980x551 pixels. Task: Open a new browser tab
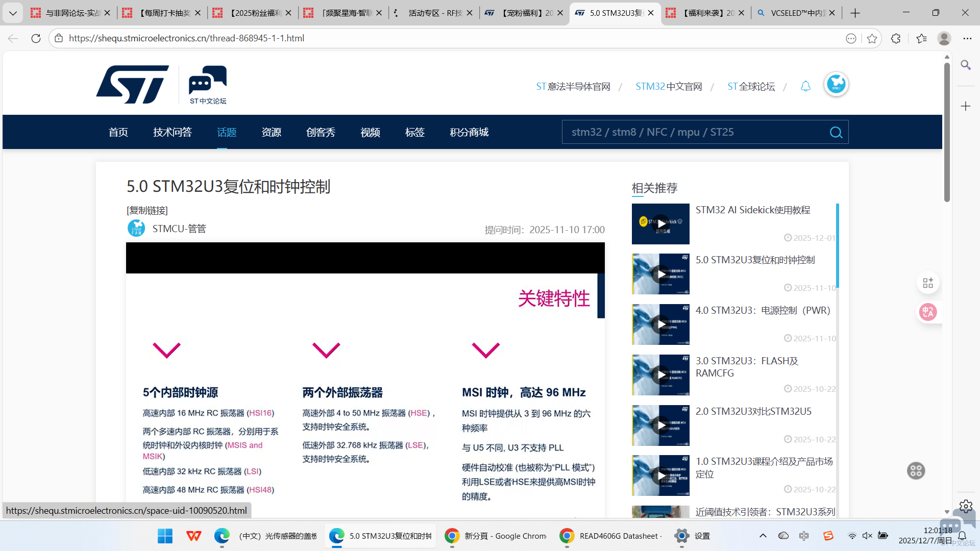click(855, 13)
